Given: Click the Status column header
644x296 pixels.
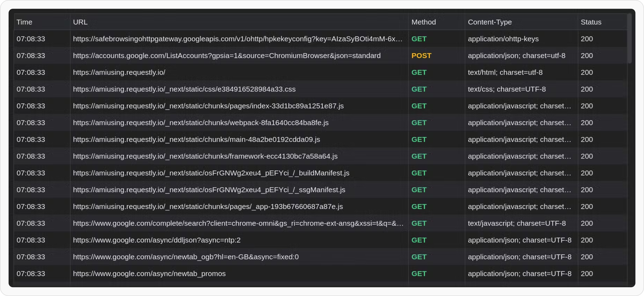Looking at the screenshot, I should tap(591, 22).
